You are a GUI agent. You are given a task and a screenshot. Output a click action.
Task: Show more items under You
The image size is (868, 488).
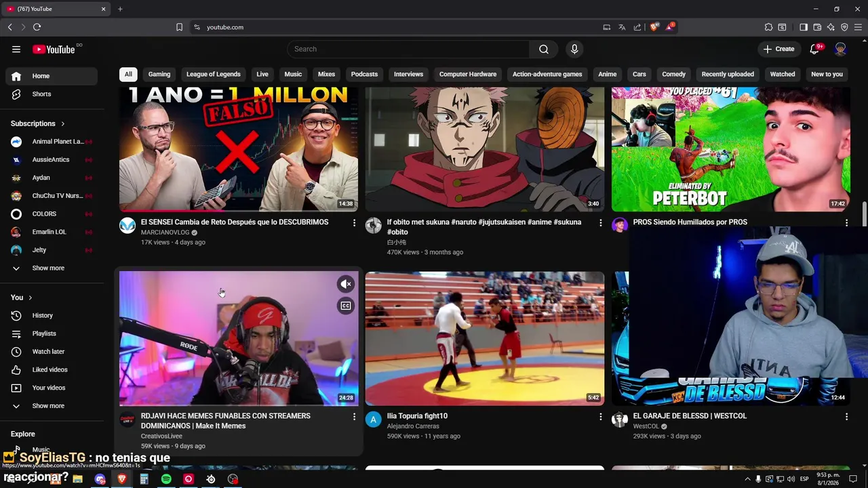coord(52,406)
